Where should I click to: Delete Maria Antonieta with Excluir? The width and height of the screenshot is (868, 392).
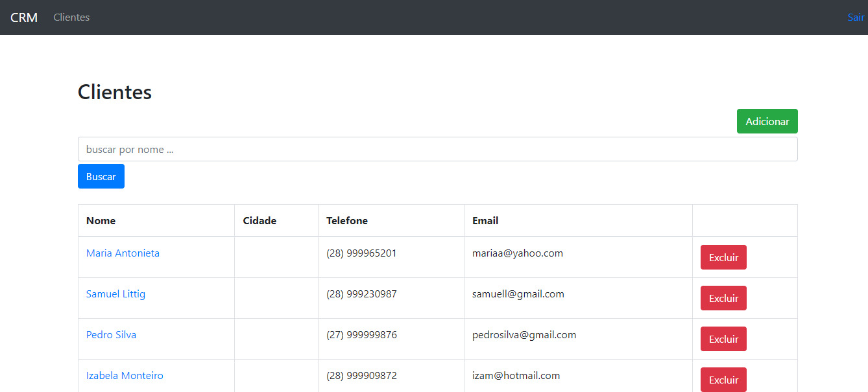(x=723, y=257)
